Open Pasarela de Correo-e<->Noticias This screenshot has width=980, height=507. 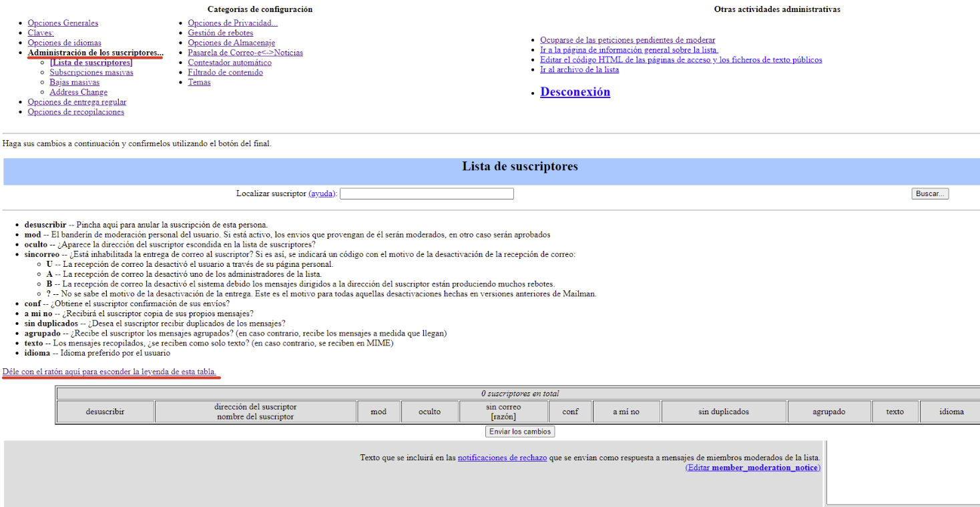pos(246,53)
